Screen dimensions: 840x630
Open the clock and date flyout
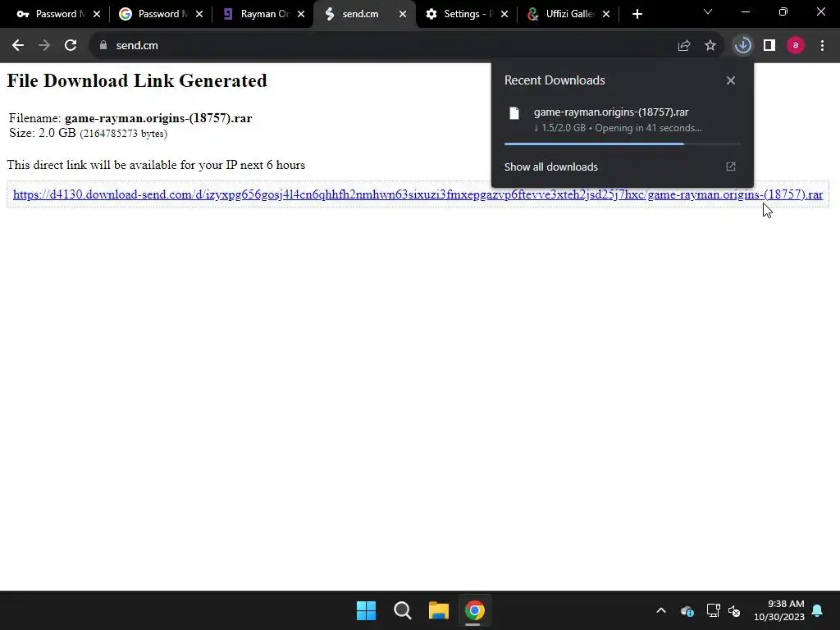coord(779,610)
